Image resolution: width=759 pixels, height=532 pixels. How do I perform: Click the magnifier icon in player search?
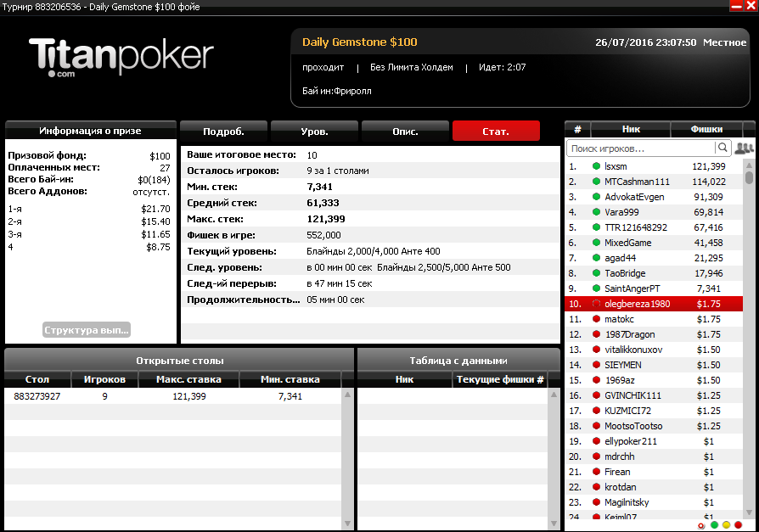pos(722,148)
